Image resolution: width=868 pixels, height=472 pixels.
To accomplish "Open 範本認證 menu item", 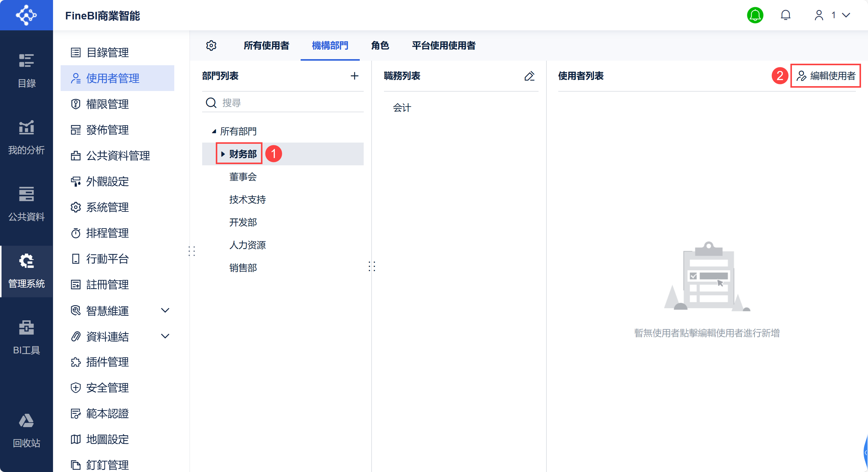I will [x=117, y=414].
